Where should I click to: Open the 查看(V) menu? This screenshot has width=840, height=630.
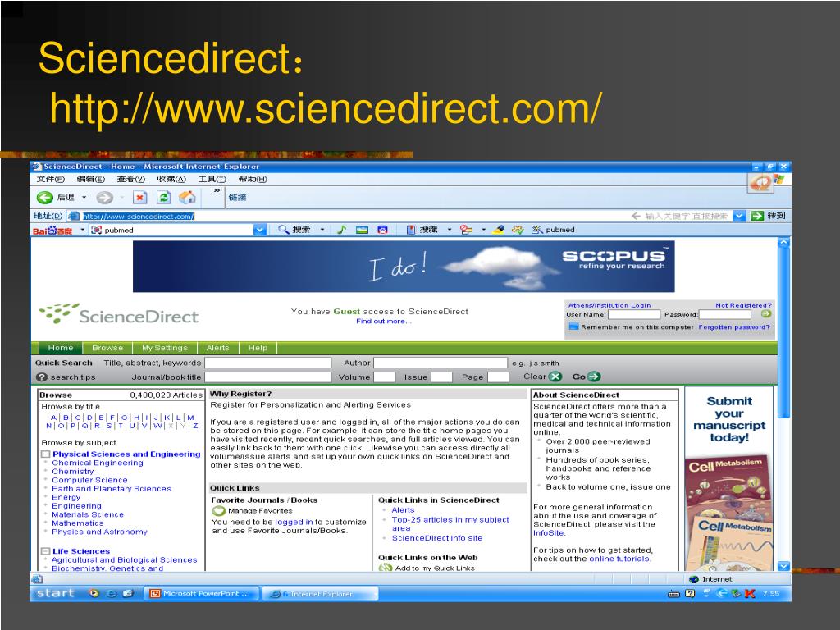131,179
